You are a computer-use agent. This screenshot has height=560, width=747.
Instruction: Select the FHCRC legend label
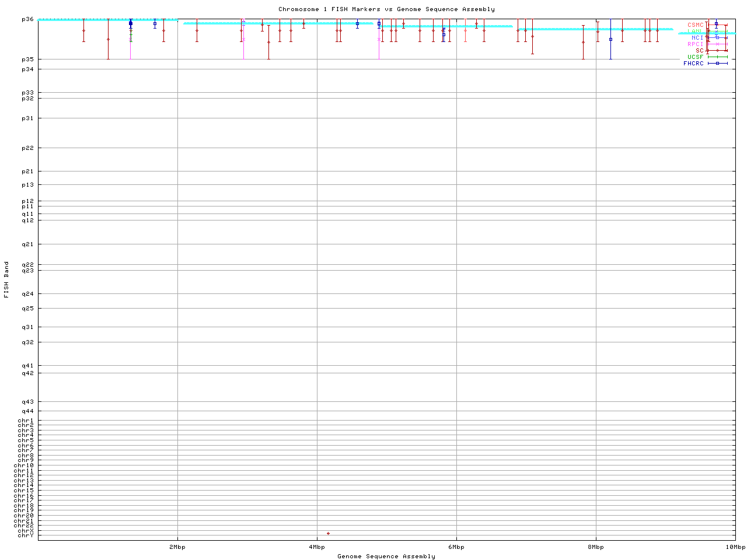(x=693, y=63)
